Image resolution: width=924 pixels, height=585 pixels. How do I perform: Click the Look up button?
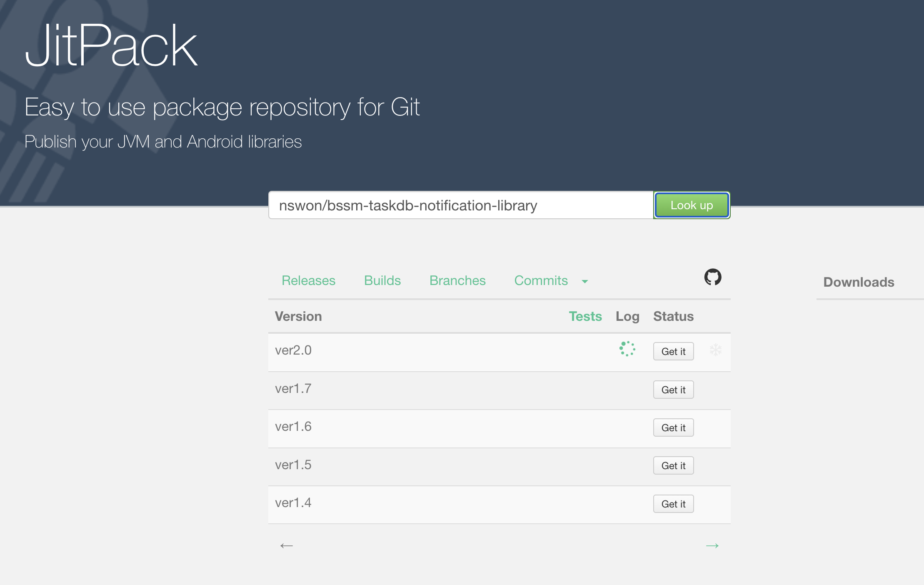pyautogui.click(x=692, y=205)
